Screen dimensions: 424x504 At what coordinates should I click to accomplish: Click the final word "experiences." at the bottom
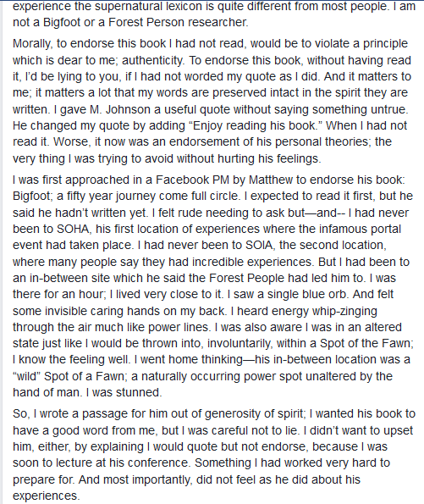47,496
